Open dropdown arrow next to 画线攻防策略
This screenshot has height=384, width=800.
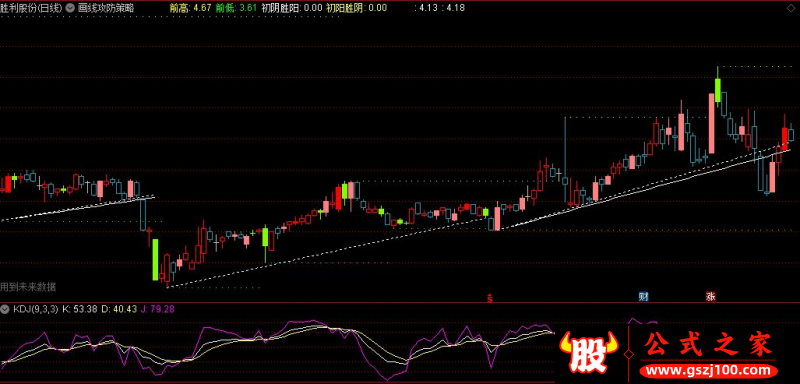[x=70, y=8]
